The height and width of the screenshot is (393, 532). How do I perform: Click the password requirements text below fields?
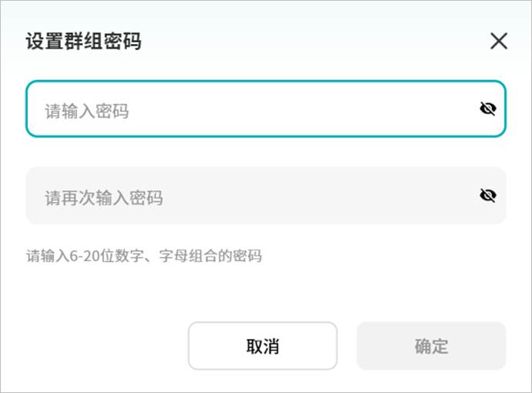coord(144,256)
